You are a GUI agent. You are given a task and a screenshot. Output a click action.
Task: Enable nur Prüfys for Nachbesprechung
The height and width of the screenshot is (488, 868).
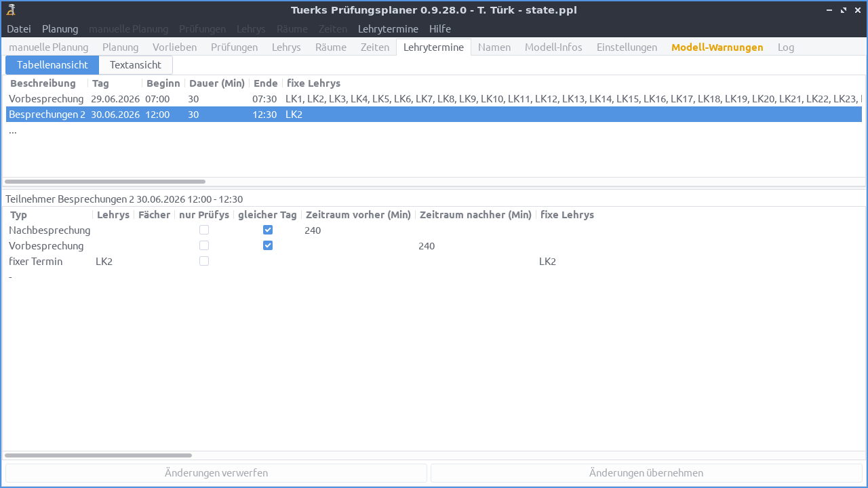click(204, 229)
